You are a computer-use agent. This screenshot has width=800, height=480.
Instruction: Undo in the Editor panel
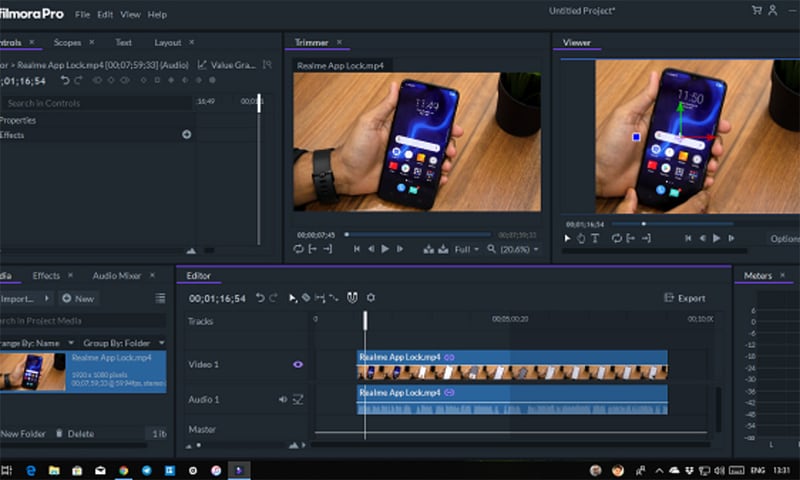coord(260,297)
